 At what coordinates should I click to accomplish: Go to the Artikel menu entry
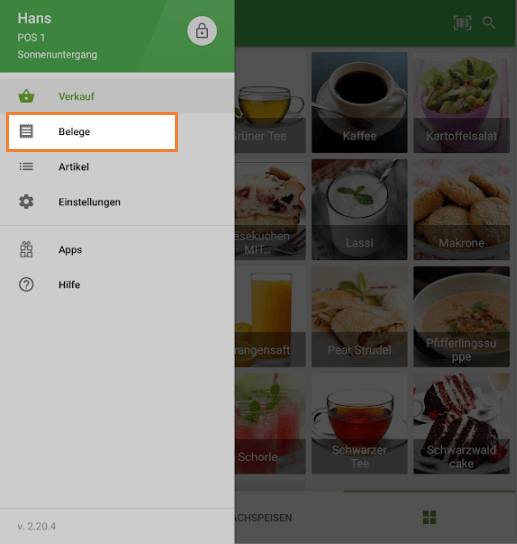pyautogui.click(x=117, y=167)
